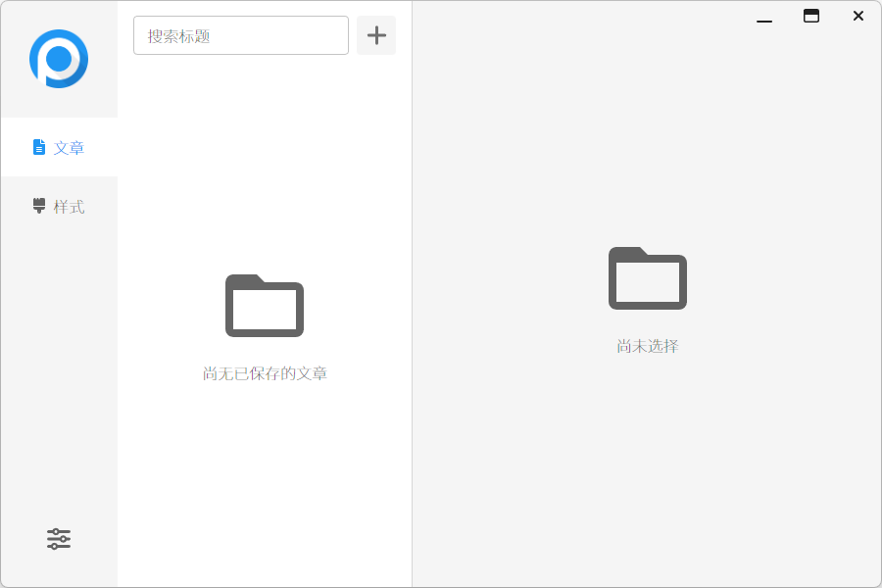882x588 pixels.
Task: Close the application window
Action: pos(857,16)
